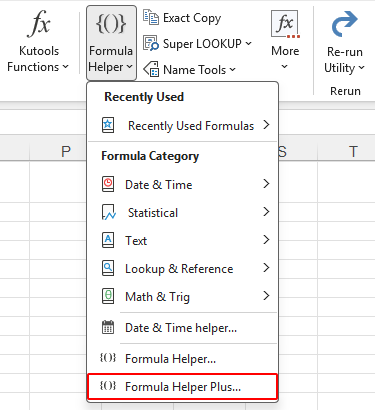Image resolution: width=375 pixels, height=410 pixels.
Task: Choose Statistical menu item
Action: click(x=182, y=212)
